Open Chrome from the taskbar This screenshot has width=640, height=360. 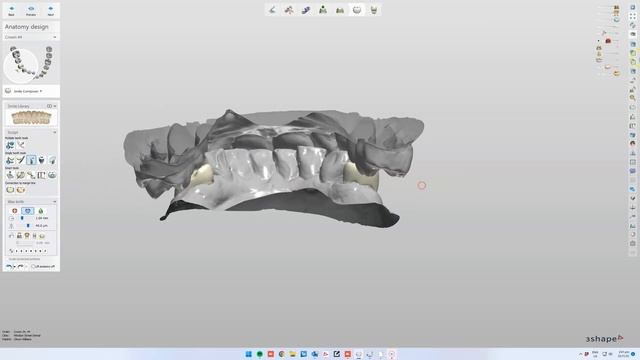click(x=282, y=354)
